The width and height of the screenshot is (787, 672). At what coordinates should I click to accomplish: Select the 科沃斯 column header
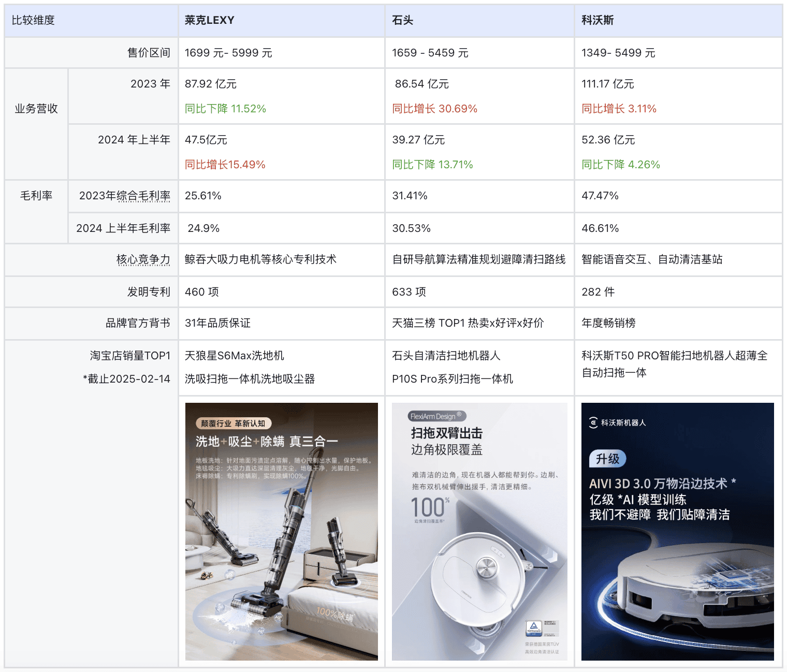(x=678, y=21)
